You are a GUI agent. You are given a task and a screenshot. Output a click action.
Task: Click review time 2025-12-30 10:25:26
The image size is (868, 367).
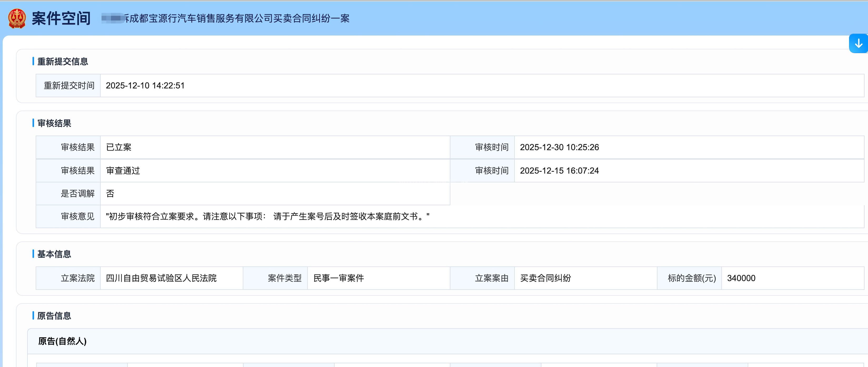tap(559, 147)
